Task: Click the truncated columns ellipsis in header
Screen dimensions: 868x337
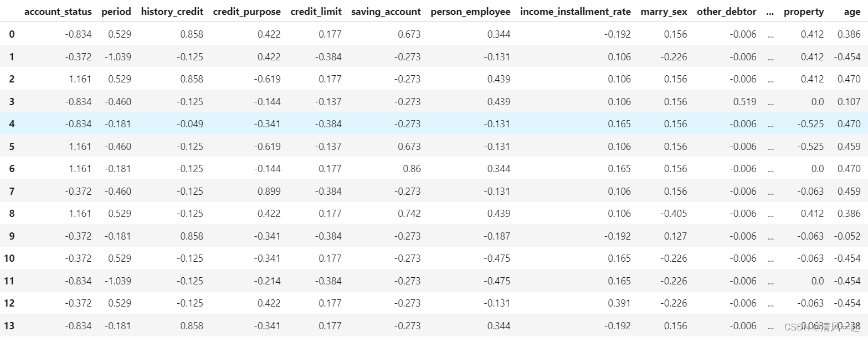Action: pos(770,12)
